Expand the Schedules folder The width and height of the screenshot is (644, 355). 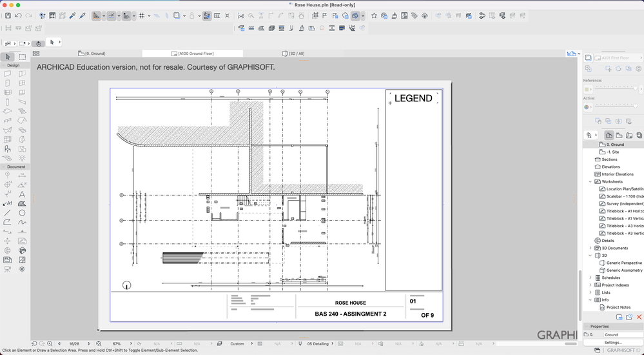click(590, 278)
